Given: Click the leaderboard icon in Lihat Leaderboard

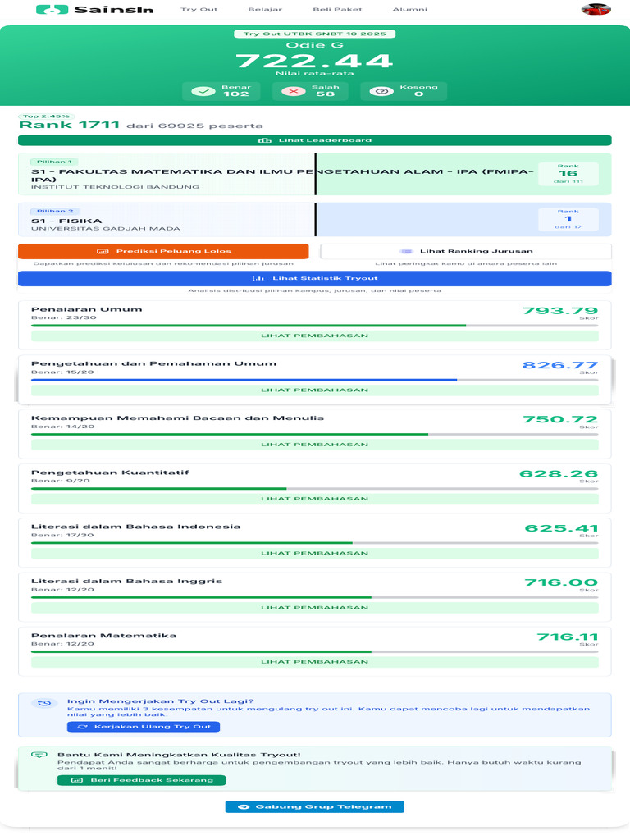Looking at the screenshot, I should (265, 140).
